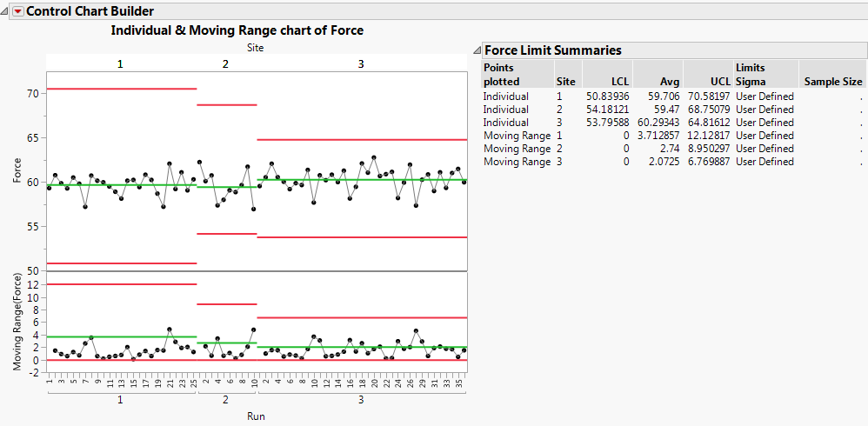Select the Site 3 Individual UCL value 64.81612
The height and width of the screenshot is (426, 868).
coord(709,123)
